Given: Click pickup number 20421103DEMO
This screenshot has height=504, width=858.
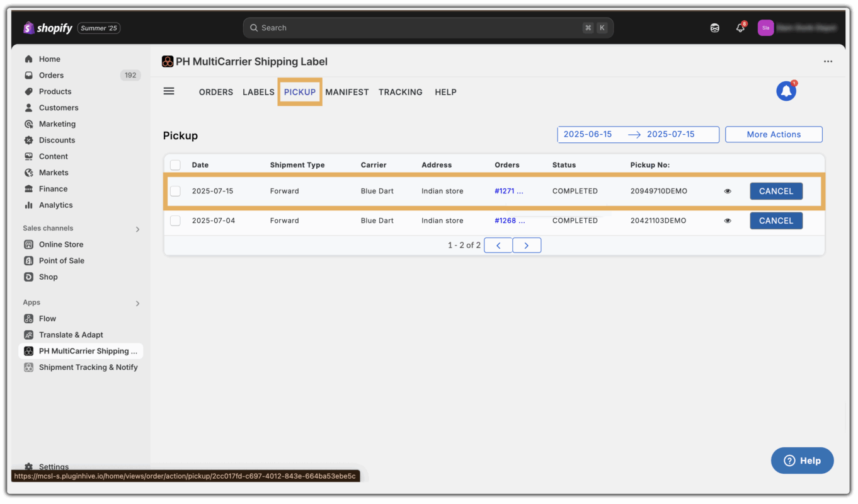Looking at the screenshot, I should pyautogui.click(x=658, y=220).
